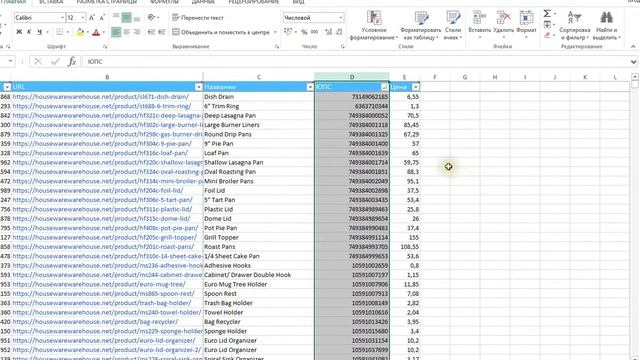Decrease font size with smaller A icon
This screenshot has height=360, width=640.
102,18
